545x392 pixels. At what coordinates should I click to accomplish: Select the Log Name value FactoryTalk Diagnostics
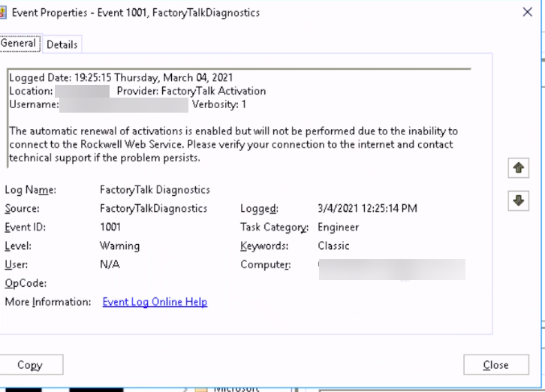pos(155,190)
